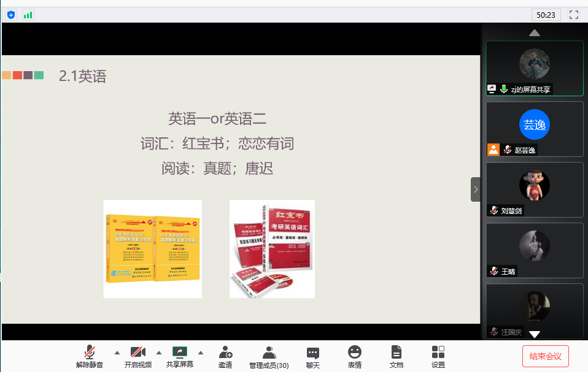This screenshot has height=374, width=588.
Task: Select 刘慧剑 participant video tile
Action: (534, 189)
